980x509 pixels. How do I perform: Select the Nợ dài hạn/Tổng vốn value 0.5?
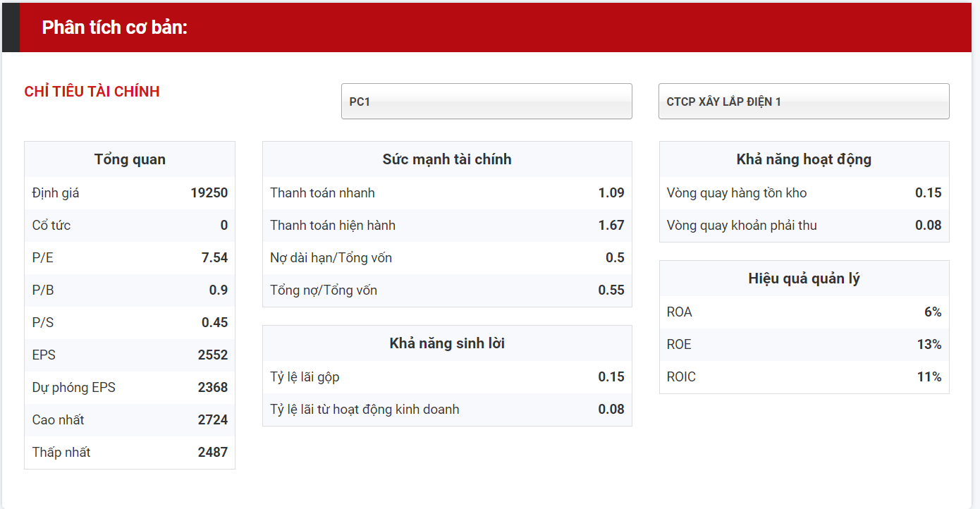click(615, 258)
